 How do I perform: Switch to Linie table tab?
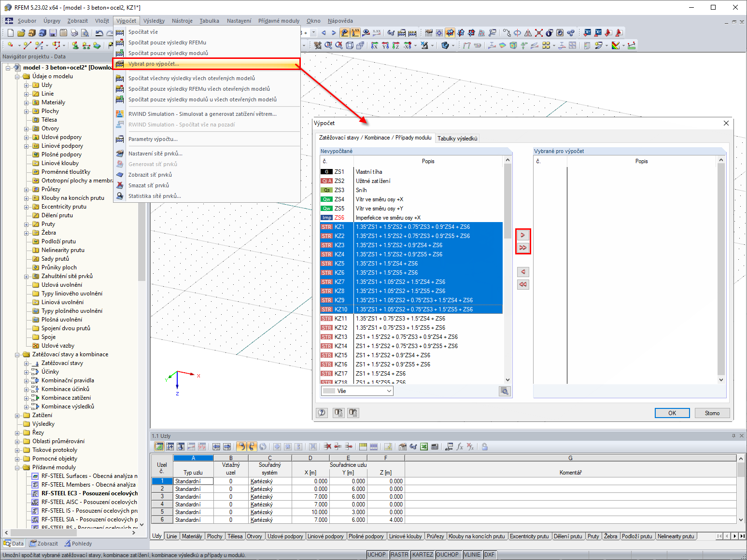[172, 536]
